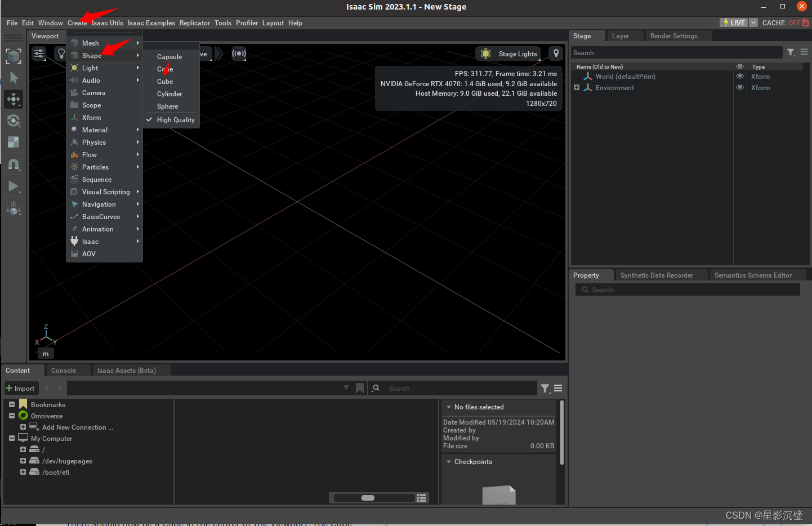This screenshot has width=812, height=526.
Task: Toggle the content list view icon
Action: click(421, 498)
